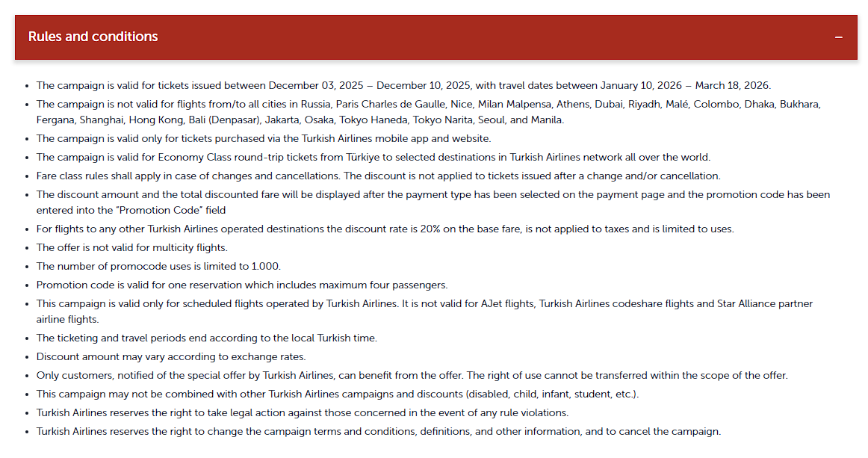Click the fare class changes and cancellations rule
Viewport: 868px width, 458px height.
[x=378, y=176]
